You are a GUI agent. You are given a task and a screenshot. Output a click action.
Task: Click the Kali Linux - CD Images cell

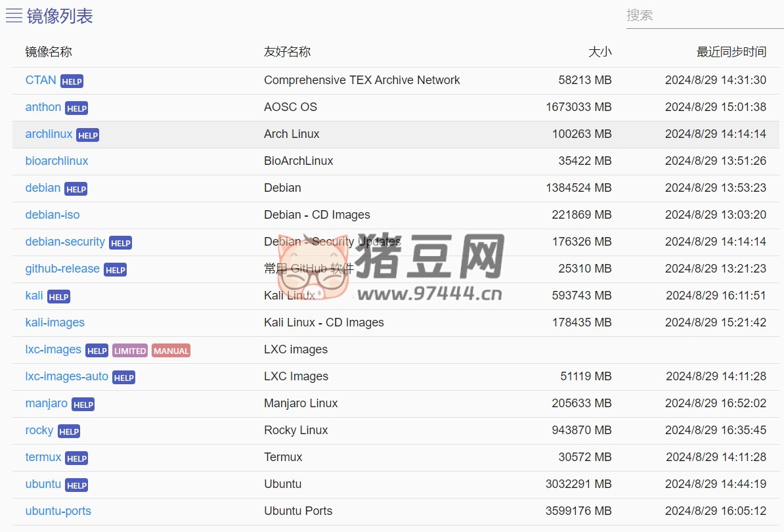coord(324,324)
